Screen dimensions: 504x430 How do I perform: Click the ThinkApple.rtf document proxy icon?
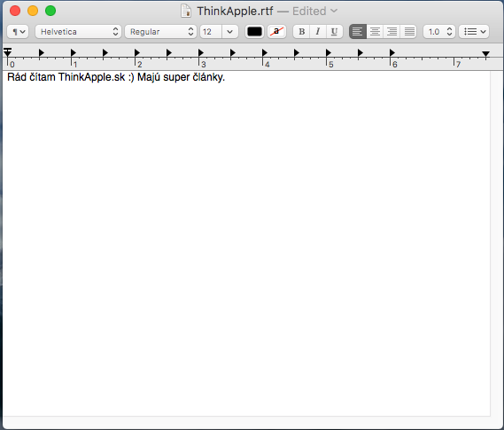[186, 11]
